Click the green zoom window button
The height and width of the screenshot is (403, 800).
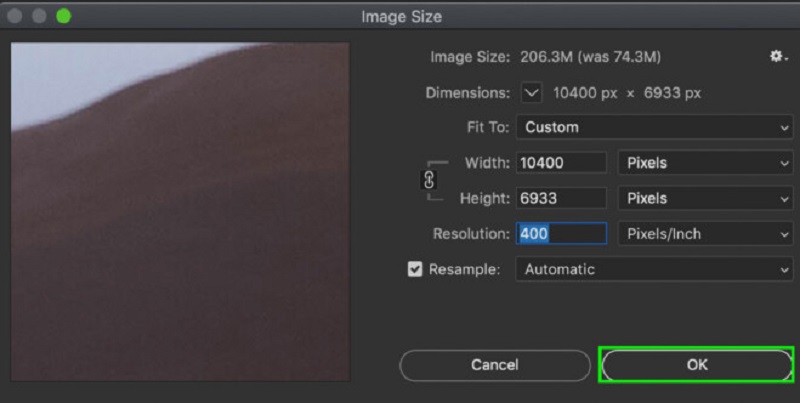point(63,17)
